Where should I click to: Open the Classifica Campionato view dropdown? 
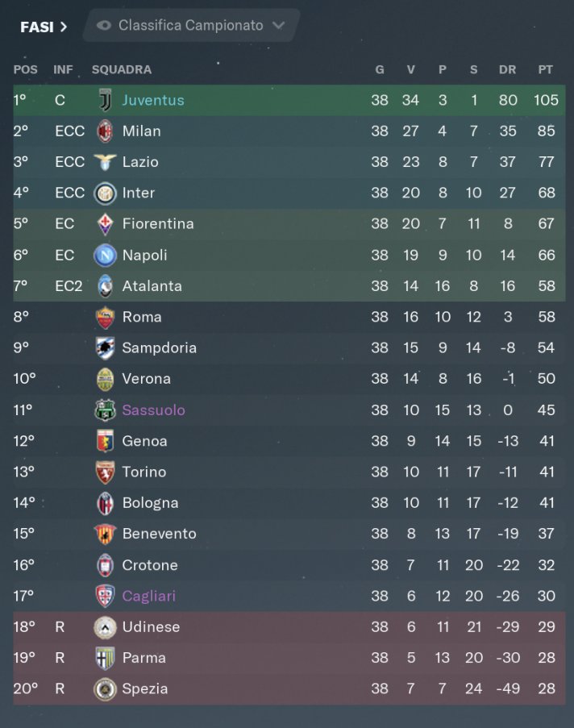coord(191,25)
